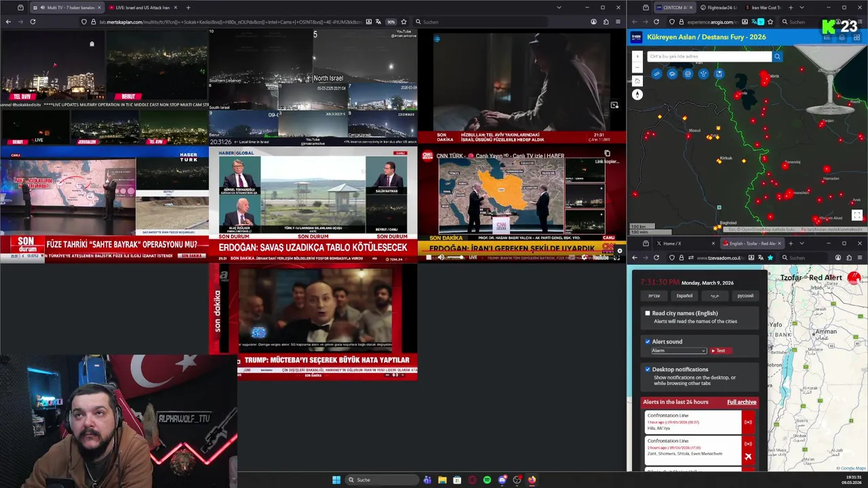868x488 pixels.
Task: Open the tab list dropdown in the Multi TV window
Action: point(559,7)
